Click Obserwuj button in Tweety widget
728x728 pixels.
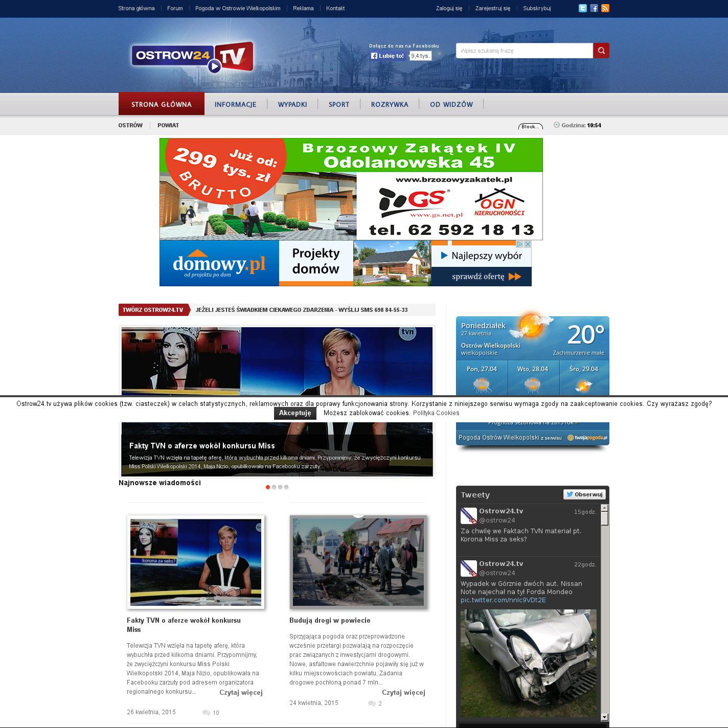coord(584,494)
